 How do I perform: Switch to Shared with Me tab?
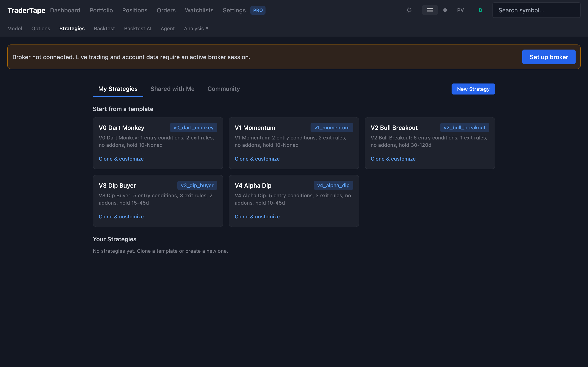tap(172, 89)
